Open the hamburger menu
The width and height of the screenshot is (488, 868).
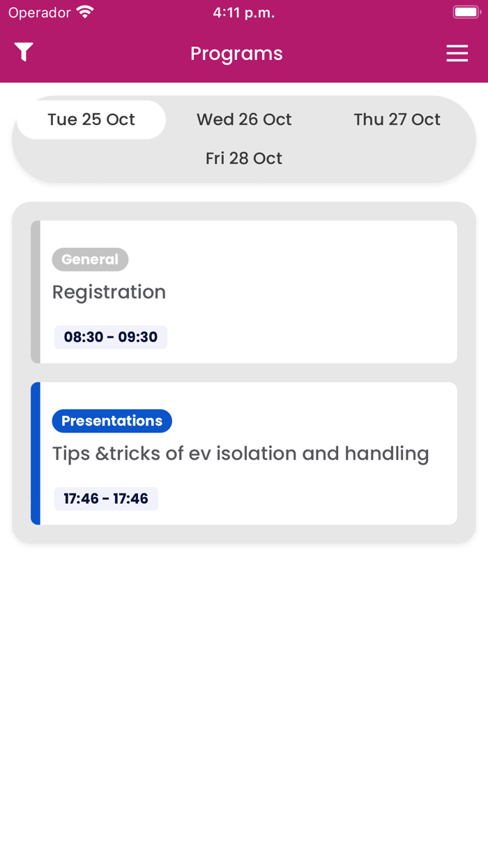point(457,53)
